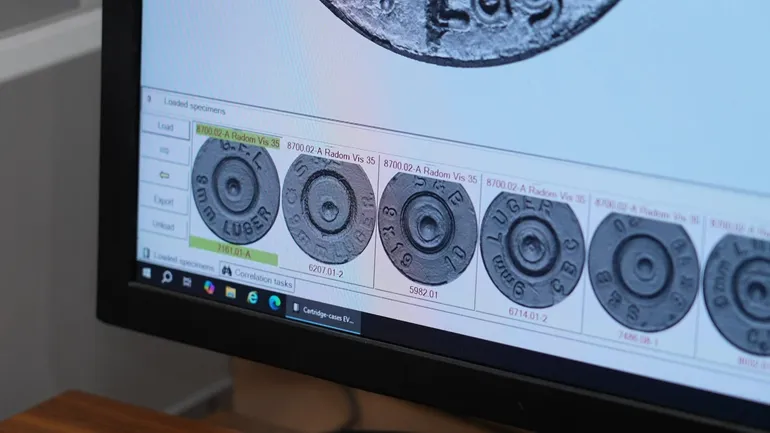Click the Export button
Image resolution: width=770 pixels, height=433 pixels.
pyautogui.click(x=164, y=201)
